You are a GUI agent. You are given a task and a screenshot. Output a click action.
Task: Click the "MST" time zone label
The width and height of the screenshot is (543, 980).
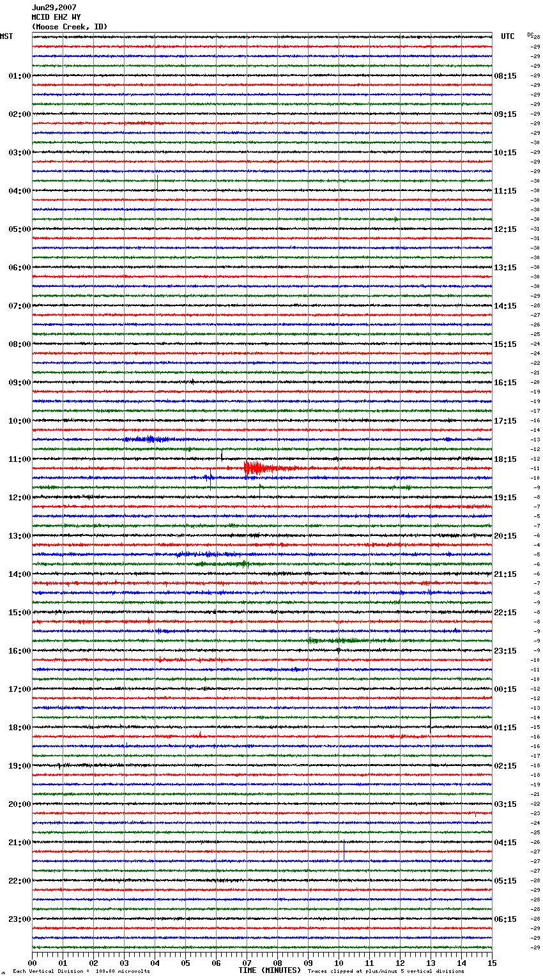6,36
